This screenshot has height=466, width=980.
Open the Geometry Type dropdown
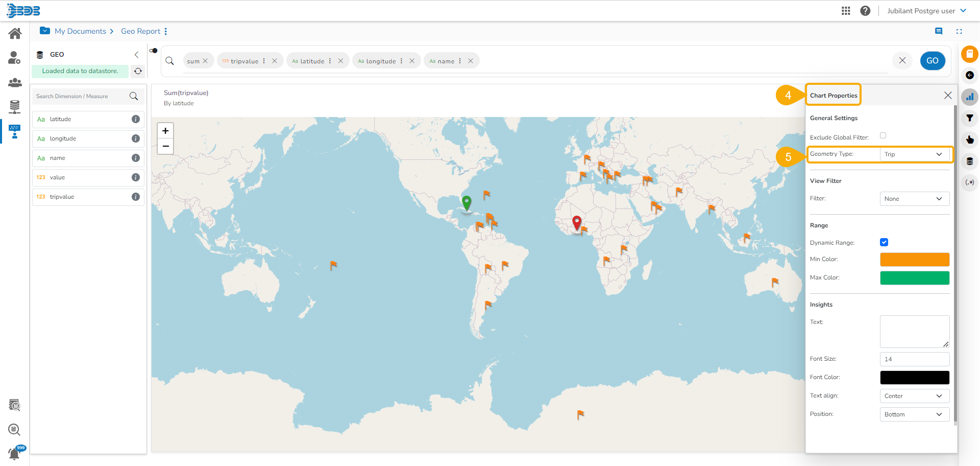915,154
